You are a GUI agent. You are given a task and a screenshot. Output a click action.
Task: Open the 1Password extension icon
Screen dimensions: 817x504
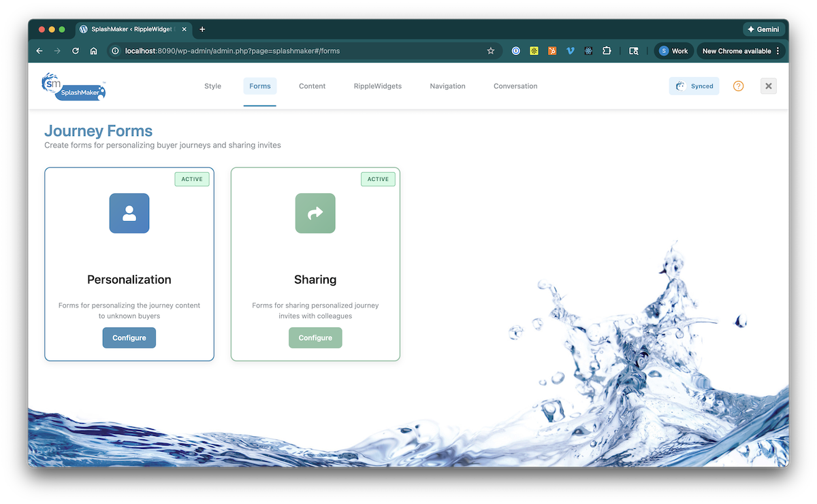tap(516, 51)
